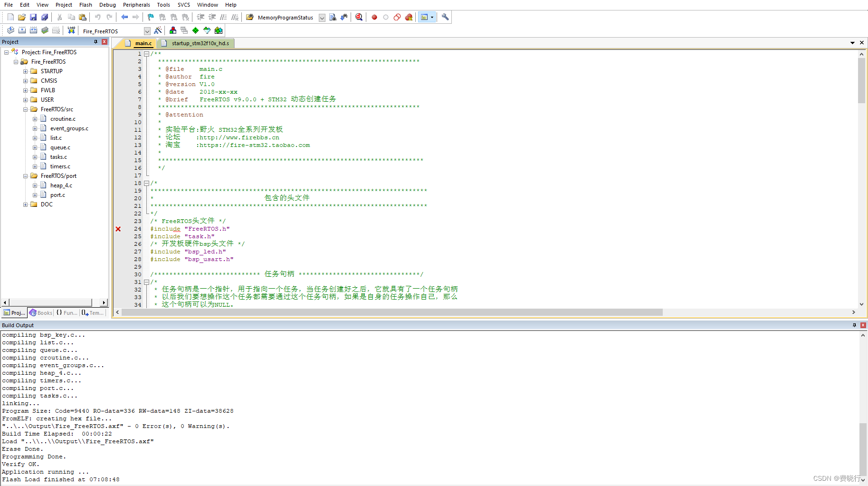This screenshot has width=868, height=486.
Task: Switch to the Books panel tab
Action: tap(41, 312)
